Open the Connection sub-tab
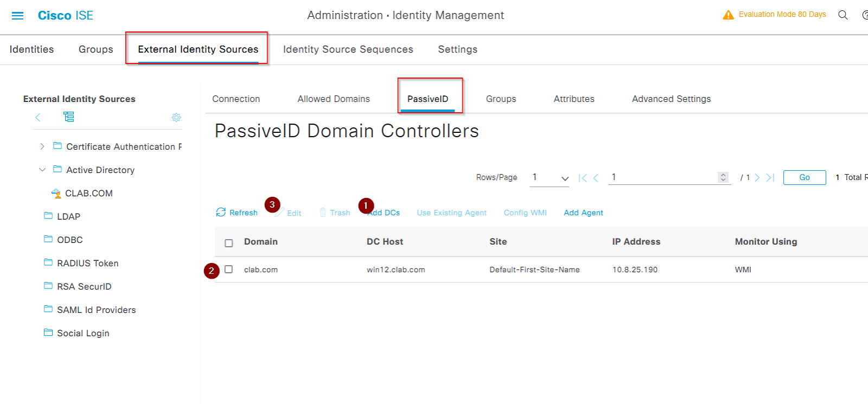Screen dimensions: 868x404 click(236, 99)
